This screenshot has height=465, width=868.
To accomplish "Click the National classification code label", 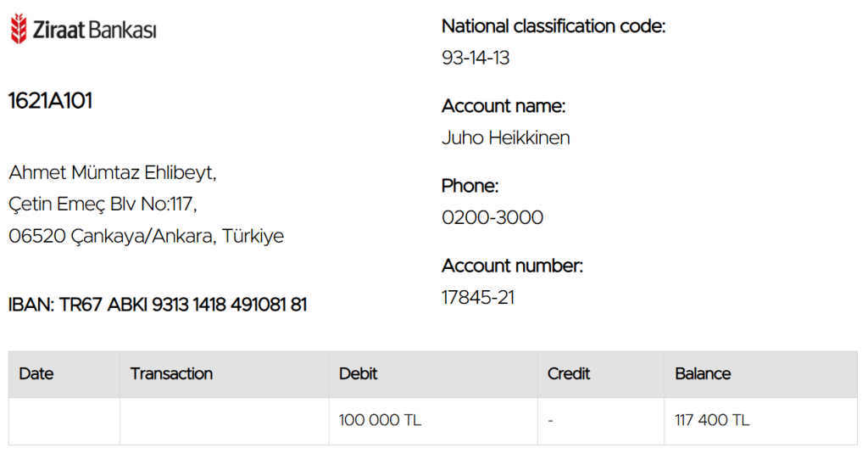I will (554, 26).
